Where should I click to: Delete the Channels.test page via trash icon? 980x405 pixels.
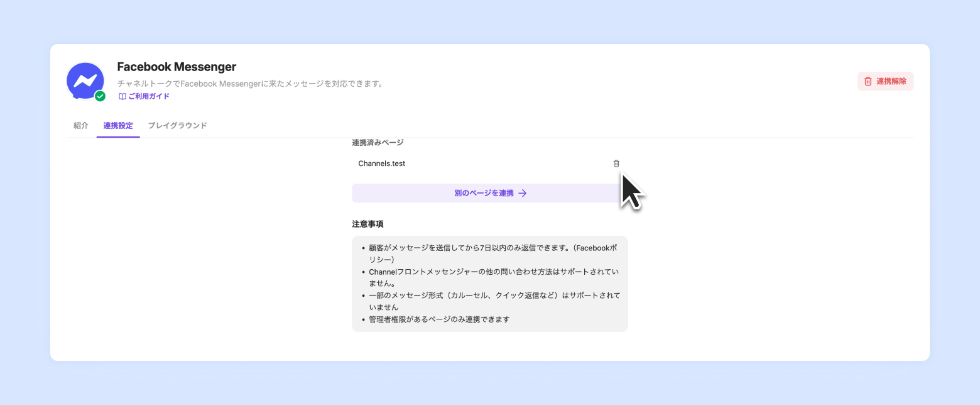pos(616,164)
